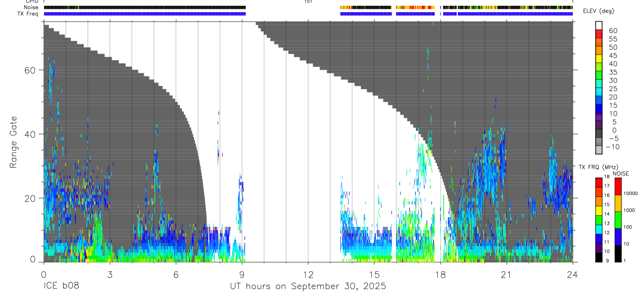Click the '1000' label on NOISE legend
Image resolution: width=644 pixels, height=297 pixels.
click(x=629, y=210)
